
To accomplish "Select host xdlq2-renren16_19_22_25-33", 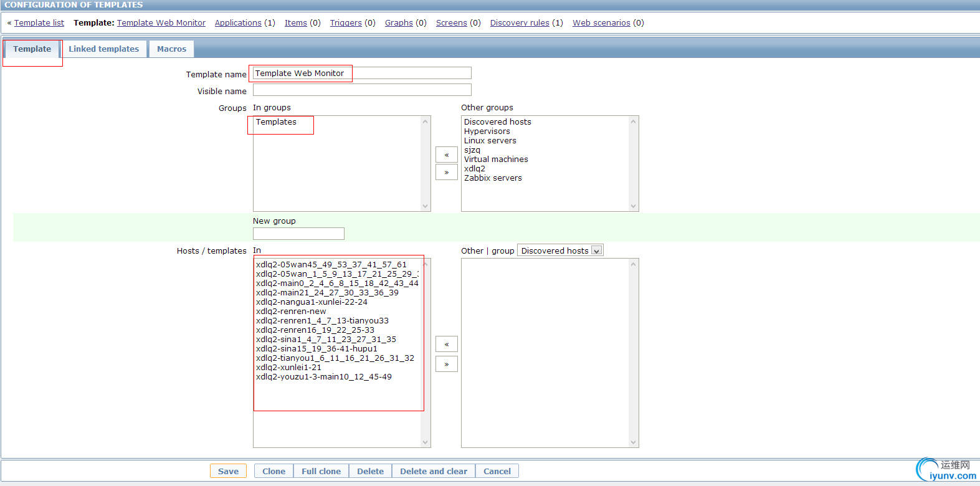I will click(x=315, y=330).
